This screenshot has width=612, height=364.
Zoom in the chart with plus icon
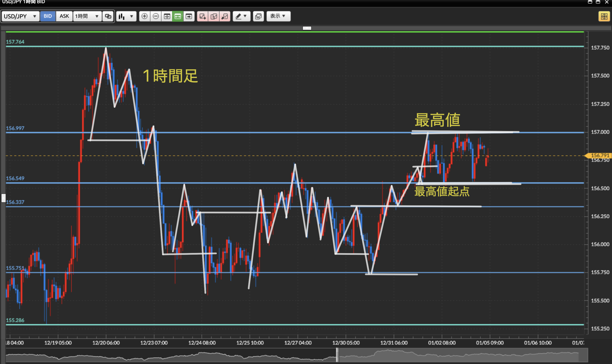144,16
